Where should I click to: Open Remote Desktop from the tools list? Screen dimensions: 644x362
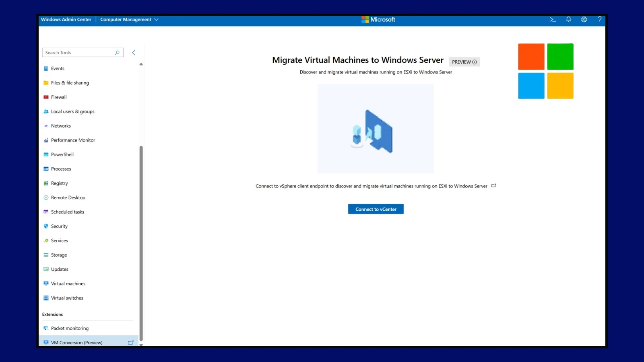pos(68,197)
